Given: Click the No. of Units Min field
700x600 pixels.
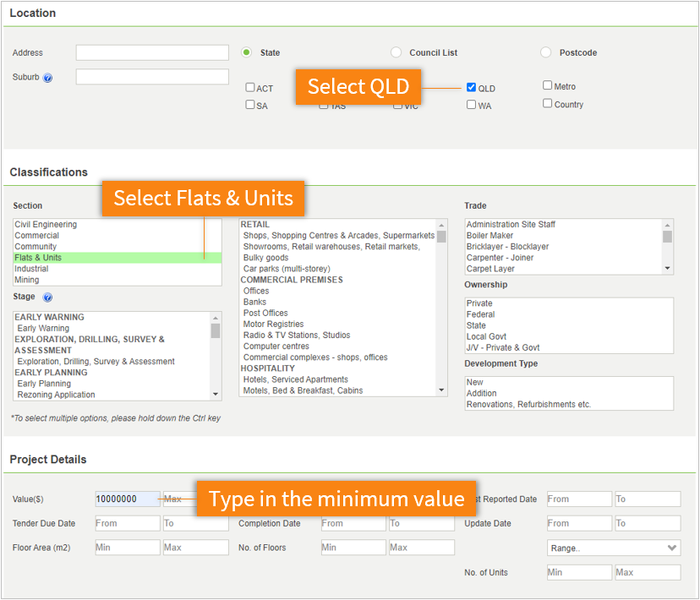Looking at the screenshot, I should [x=579, y=572].
